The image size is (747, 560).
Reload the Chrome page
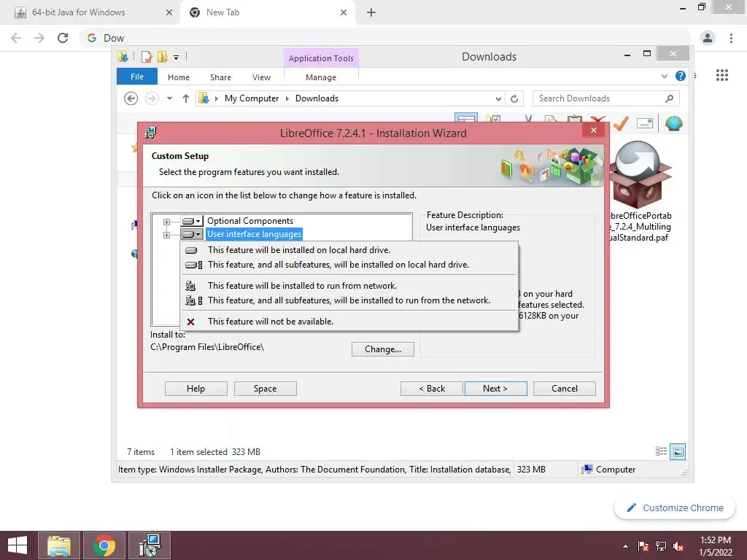point(63,38)
